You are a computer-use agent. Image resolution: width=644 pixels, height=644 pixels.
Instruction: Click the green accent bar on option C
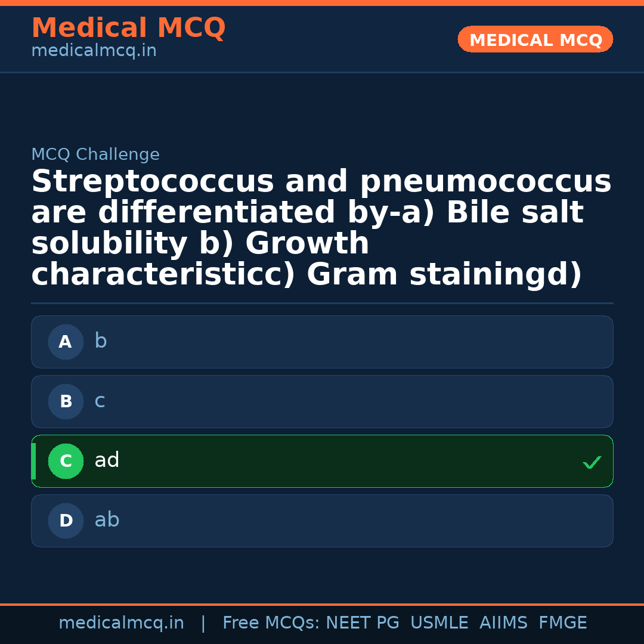[33, 462]
